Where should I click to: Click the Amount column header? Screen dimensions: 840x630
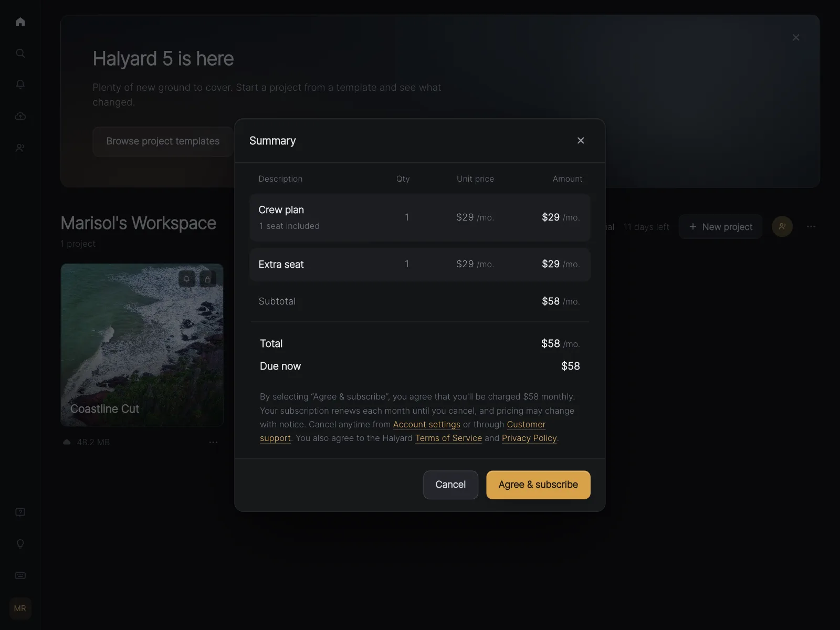[568, 178]
